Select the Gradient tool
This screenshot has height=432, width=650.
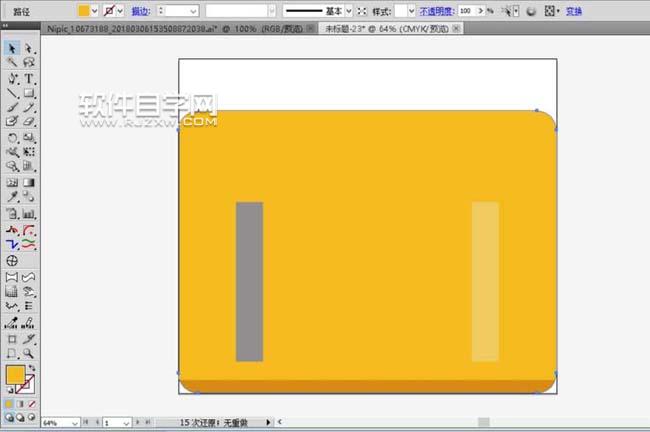pyautogui.click(x=29, y=183)
